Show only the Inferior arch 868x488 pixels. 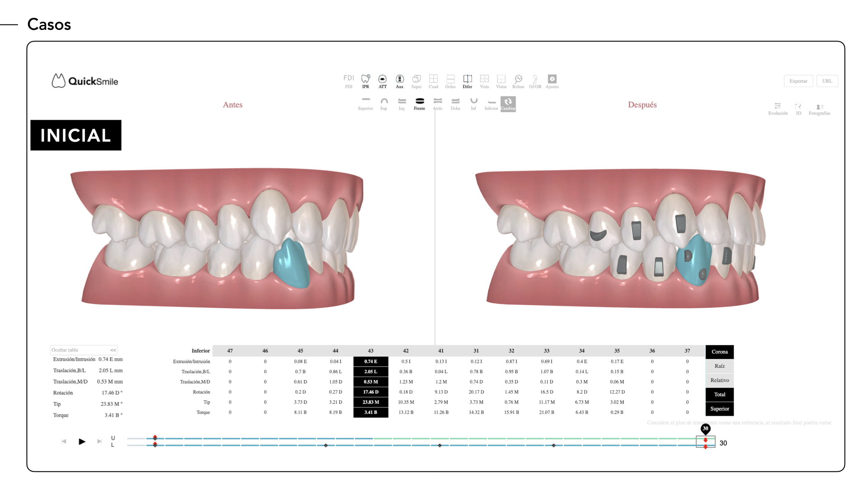[x=491, y=104]
